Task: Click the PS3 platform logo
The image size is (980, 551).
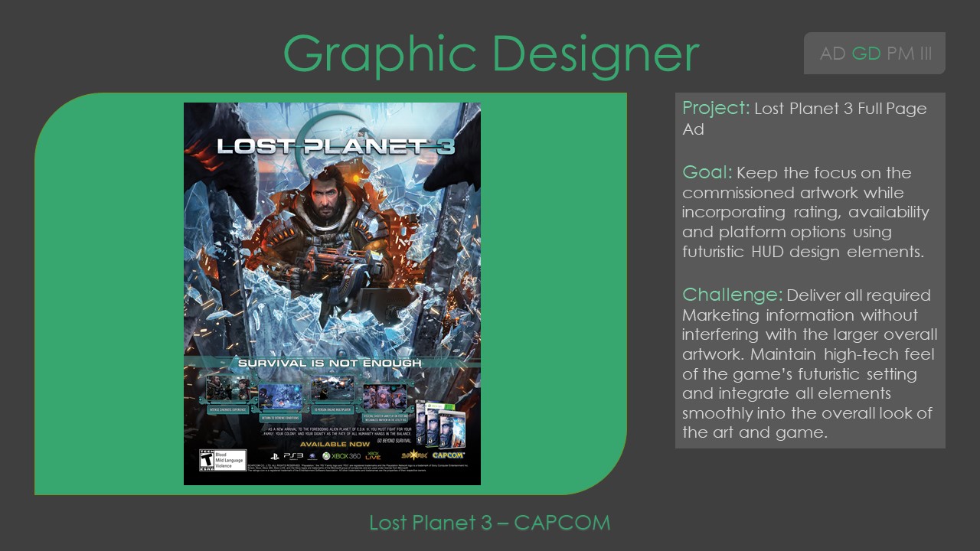Action: pyautogui.click(x=289, y=456)
